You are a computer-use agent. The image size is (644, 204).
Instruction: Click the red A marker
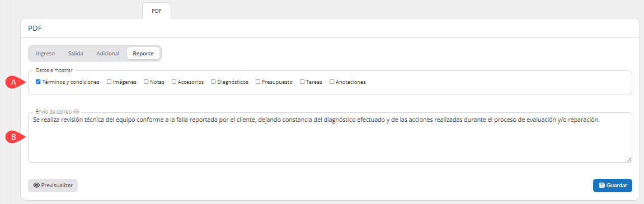click(15, 82)
